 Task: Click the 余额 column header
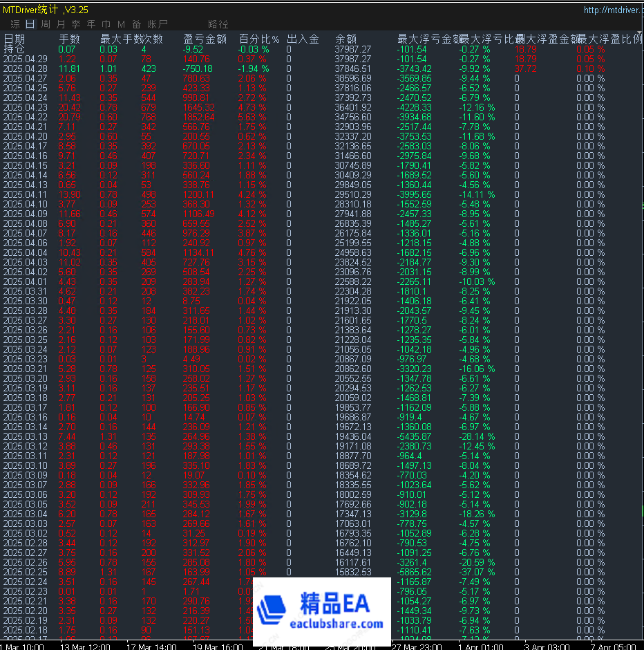coord(345,39)
